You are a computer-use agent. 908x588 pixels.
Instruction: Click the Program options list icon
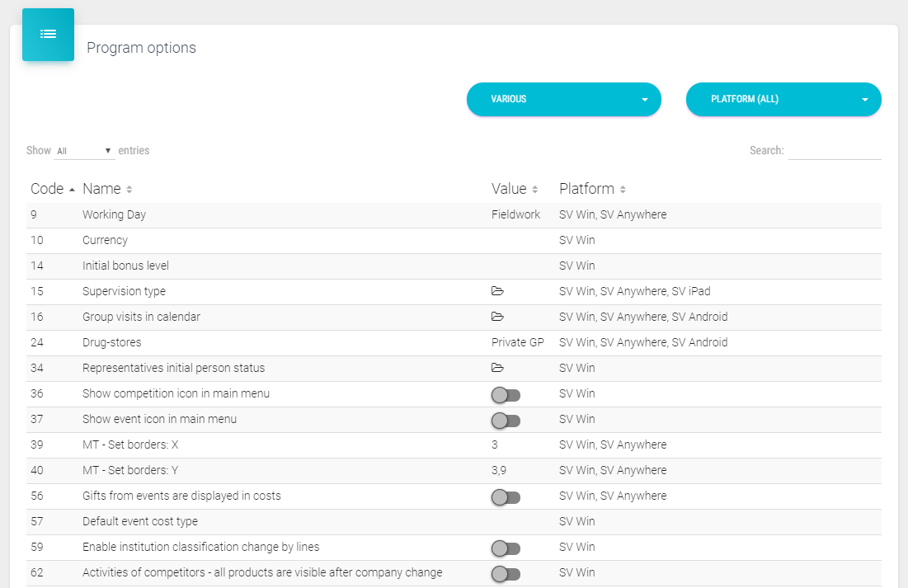pyautogui.click(x=48, y=35)
